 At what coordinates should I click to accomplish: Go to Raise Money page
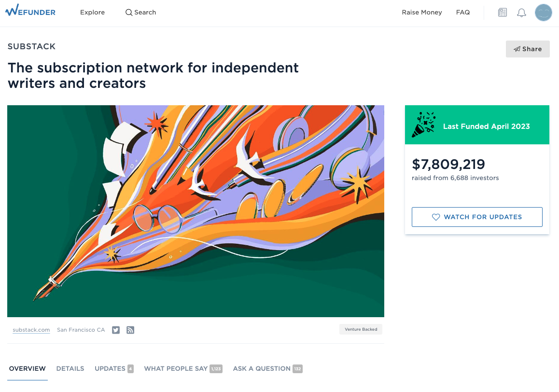(x=421, y=13)
